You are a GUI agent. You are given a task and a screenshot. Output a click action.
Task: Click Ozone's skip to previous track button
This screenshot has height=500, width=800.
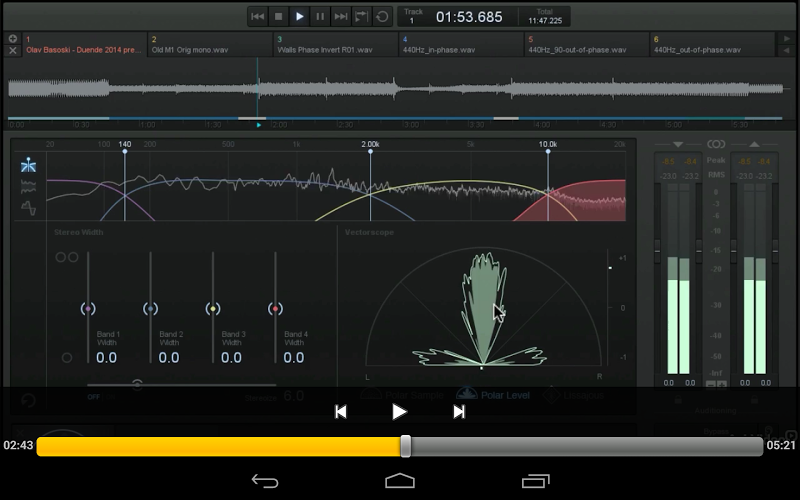coord(258,17)
